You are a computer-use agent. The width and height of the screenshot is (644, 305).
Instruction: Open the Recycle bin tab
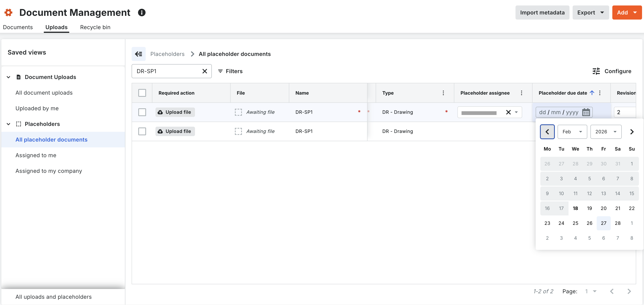(x=95, y=27)
